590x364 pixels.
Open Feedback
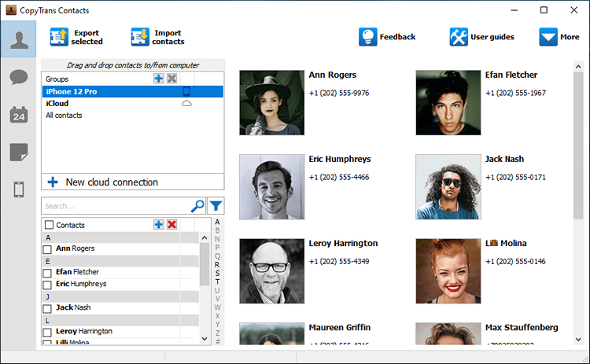pyautogui.click(x=387, y=37)
